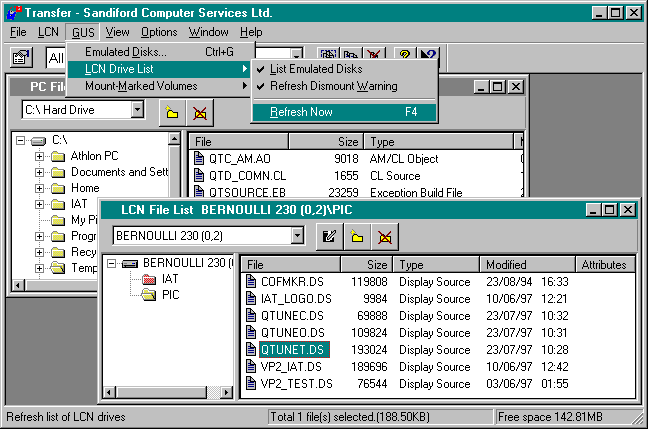Screen dimensions: 648x429
Task: Open the LCN menu
Action: click(x=48, y=32)
